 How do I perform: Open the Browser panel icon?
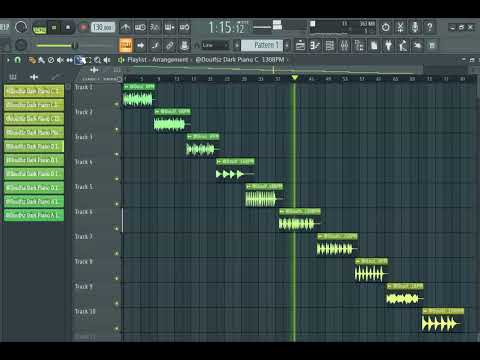coord(359,45)
